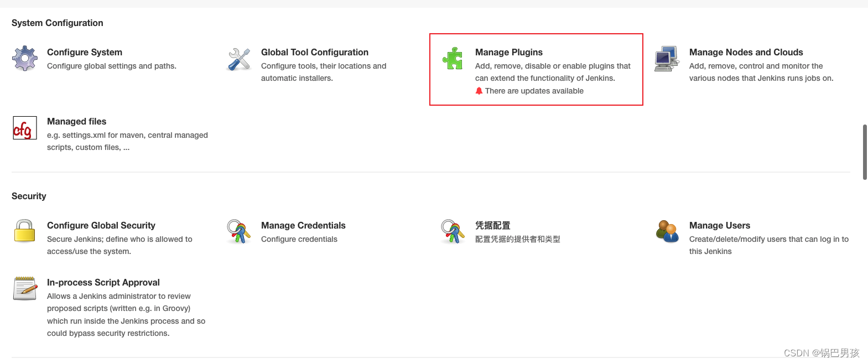Screen dimensions: 868x363
Task: Click the In-process Script Approval notepad icon
Action: [x=25, y=288]
